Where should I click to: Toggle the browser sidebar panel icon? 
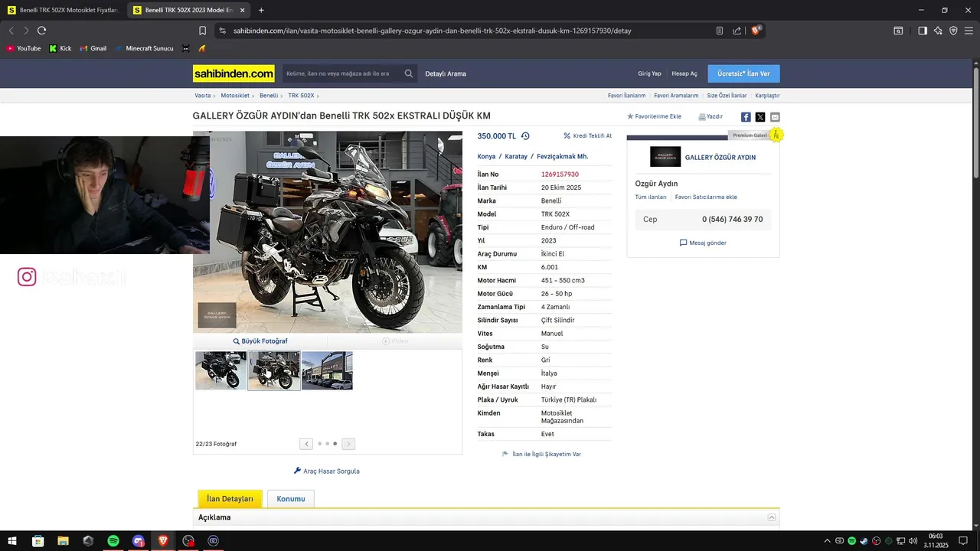pyautogui.click(x=923, y=31)
